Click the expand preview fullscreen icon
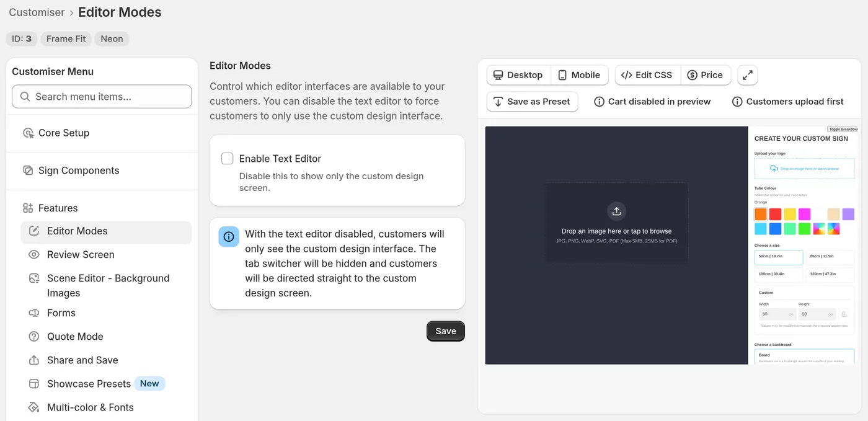 (x=748, y=75)
